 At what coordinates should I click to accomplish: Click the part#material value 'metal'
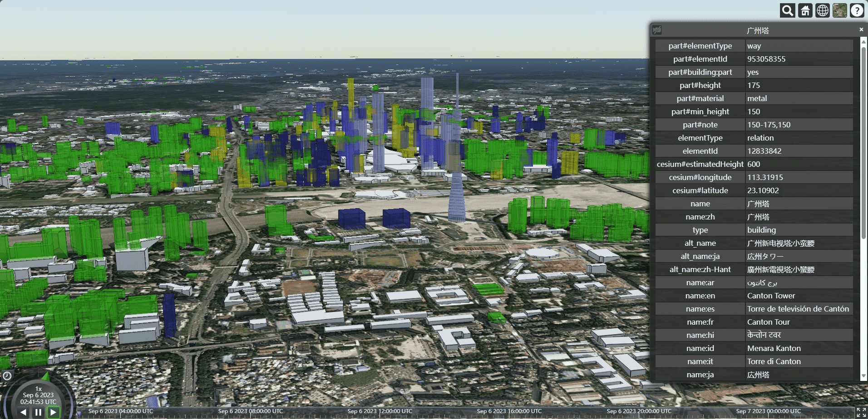point(757,98)
